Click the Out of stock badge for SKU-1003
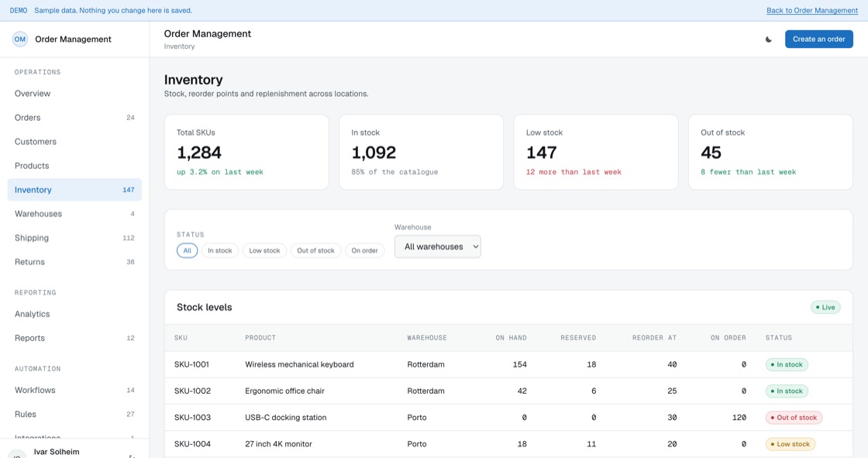Viewport: 868px width, 458px height. [794, 418]
